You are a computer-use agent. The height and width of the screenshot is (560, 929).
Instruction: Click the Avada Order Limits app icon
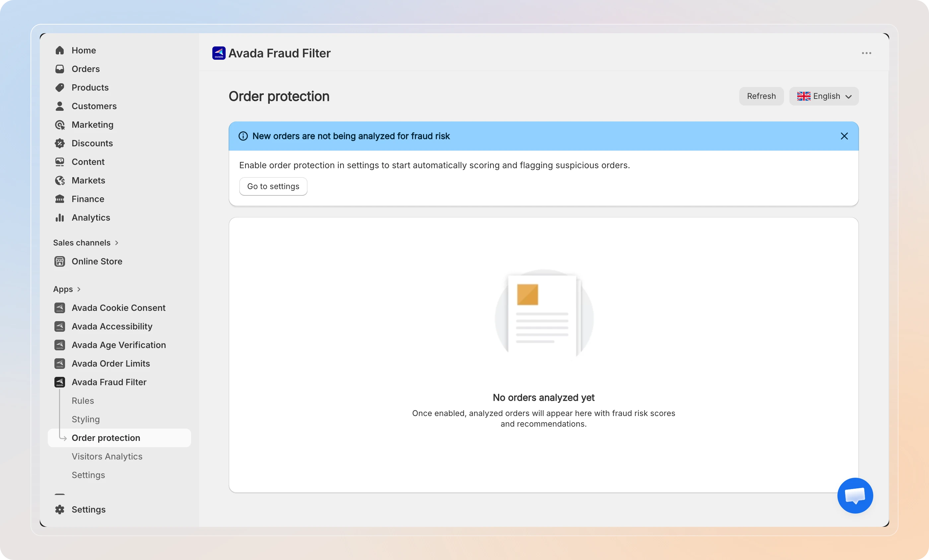(x=60, y=364)
